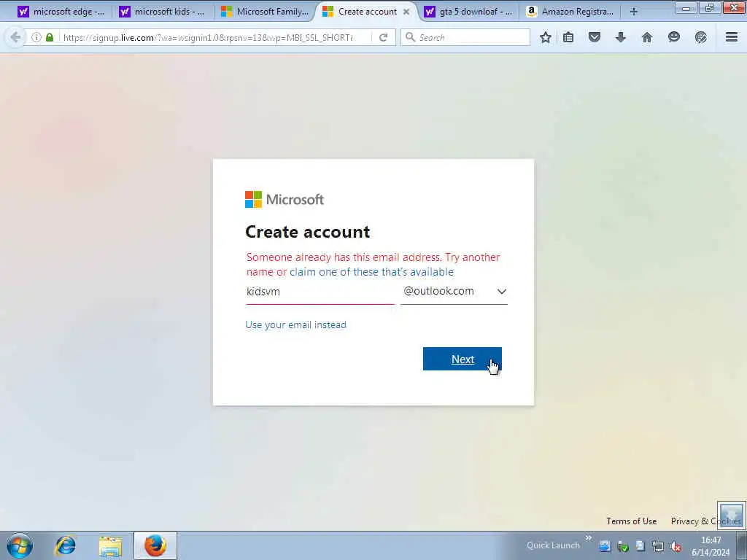Switch to the microsoft kids tab
747x560 pixels.
(162, 12)
